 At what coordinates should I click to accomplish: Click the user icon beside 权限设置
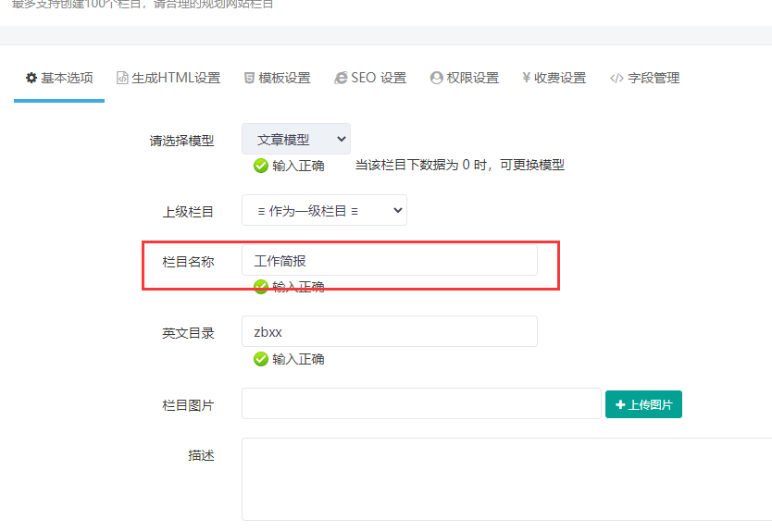(x=436, y=79)
